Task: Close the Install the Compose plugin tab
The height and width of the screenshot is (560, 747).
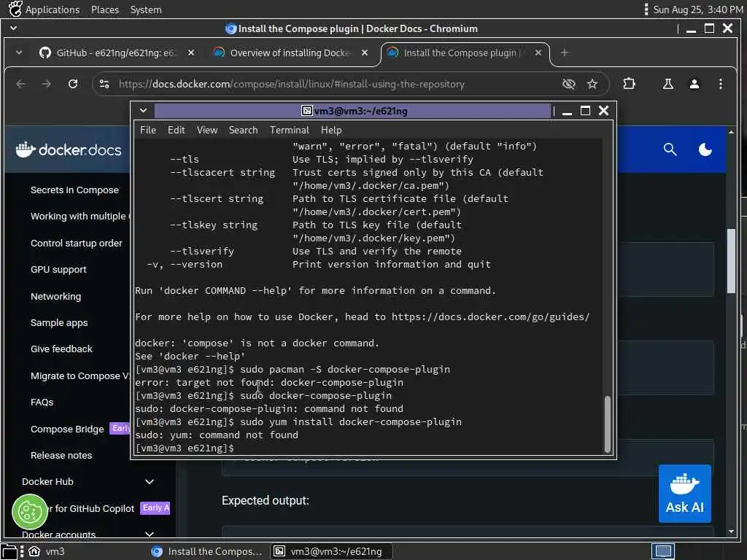Action: [x=538, y=52]
